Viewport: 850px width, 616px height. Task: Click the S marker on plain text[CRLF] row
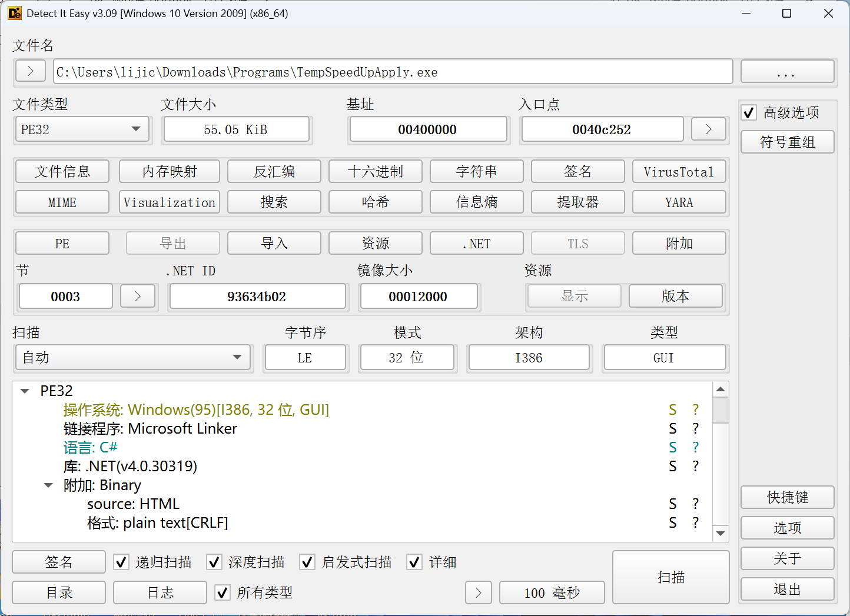coord(672,522)
